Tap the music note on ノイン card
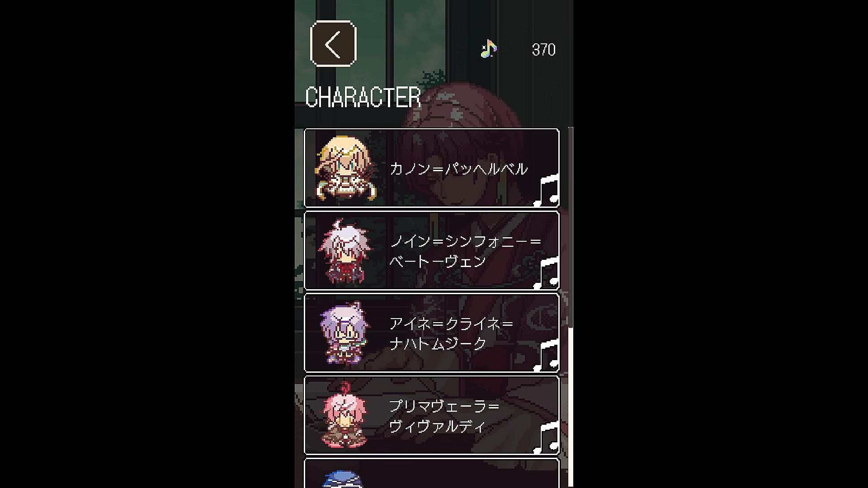868x488 pixels. point(547,272)
